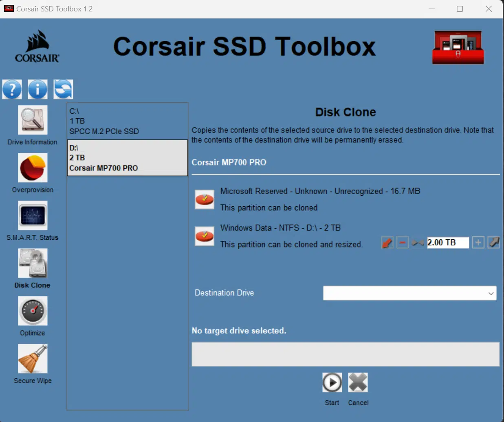
Task: Click 'This partition can be cloned and resized.'
Action: coord(291,244)
